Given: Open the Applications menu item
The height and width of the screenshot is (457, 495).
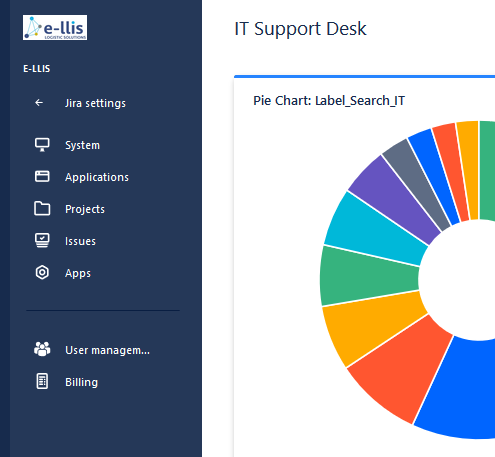Looking at the screenshot, I should pos(97,177).
